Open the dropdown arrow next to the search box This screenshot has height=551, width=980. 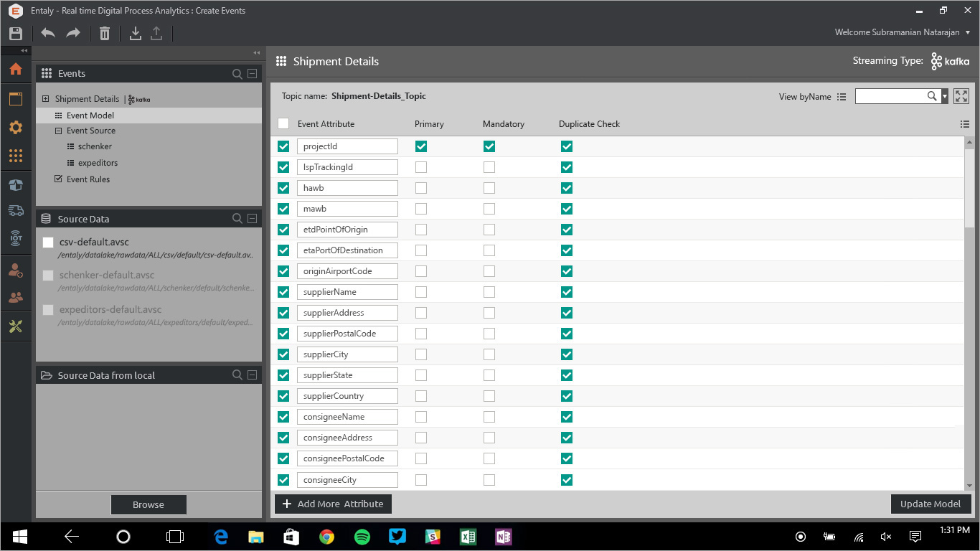tap(945, 96)
